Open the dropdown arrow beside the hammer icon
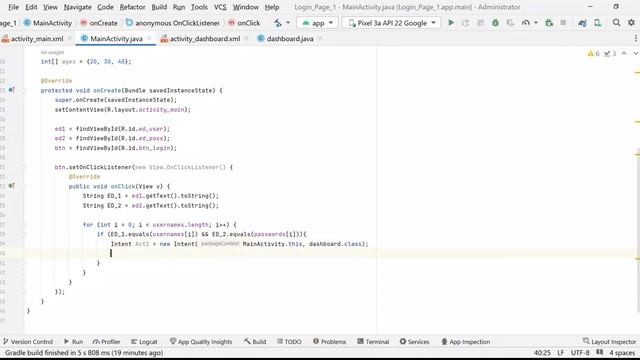 pos(288,23)
